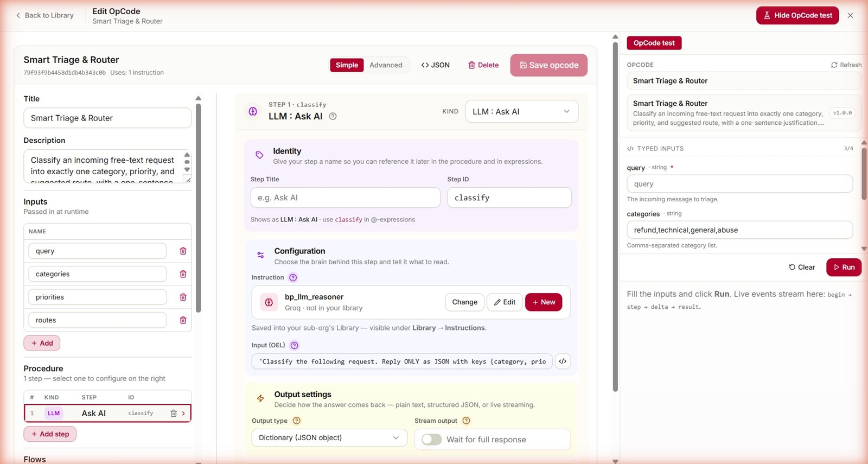Image resolution: width=868 pixels, height=464 pixels.
Task: Refresh the opcode in test panel
Action: (846, 65)
